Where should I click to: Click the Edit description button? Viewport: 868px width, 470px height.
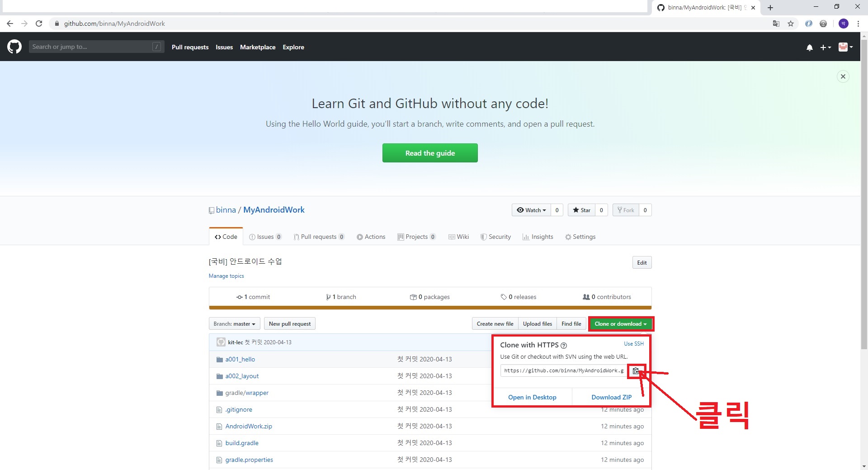point(642,262)
